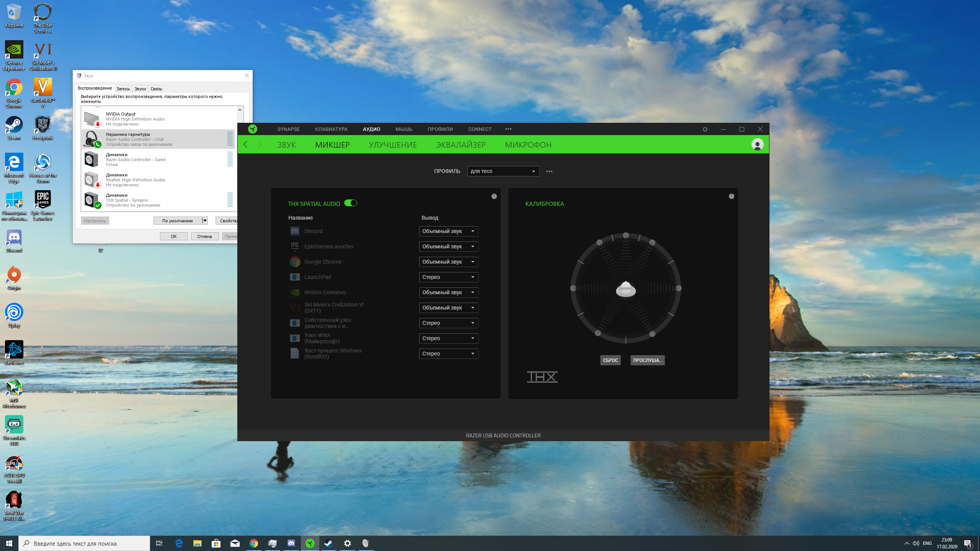The width and height of the screenshot is (980, 551).
Task: Click Razer Synapse icon in taskbar
Action: pyautogui.click(x=310, y=543)
